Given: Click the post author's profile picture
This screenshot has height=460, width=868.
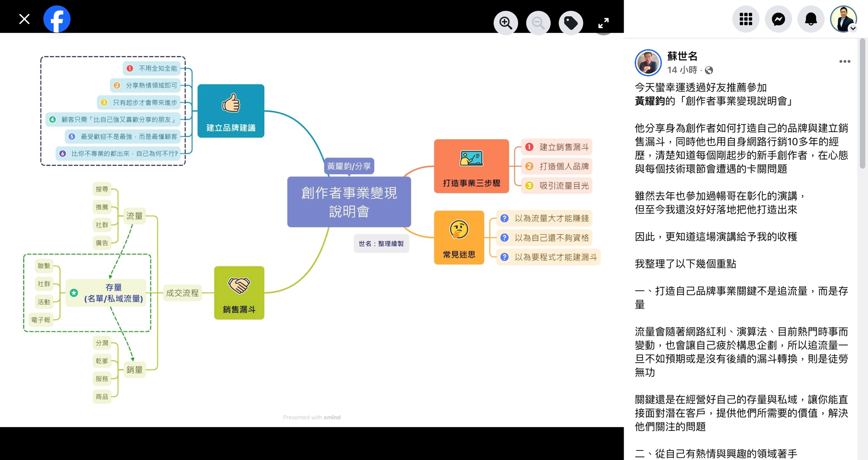Looking at the screenshot, I should click(x=648, y=63).
